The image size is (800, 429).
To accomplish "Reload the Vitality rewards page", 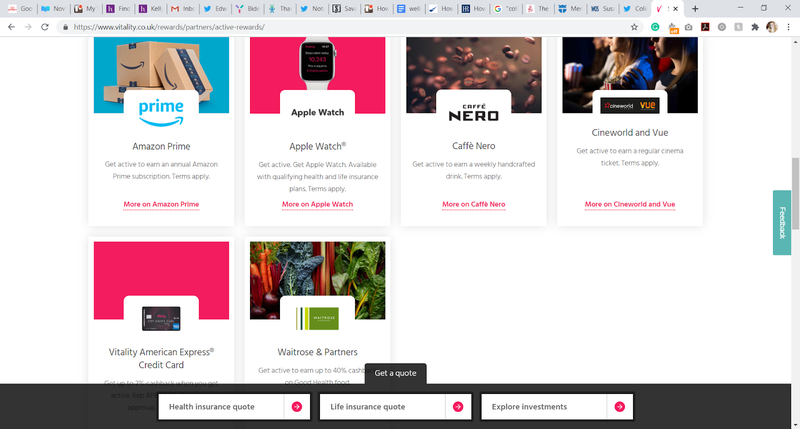I will tap(45, 27).
